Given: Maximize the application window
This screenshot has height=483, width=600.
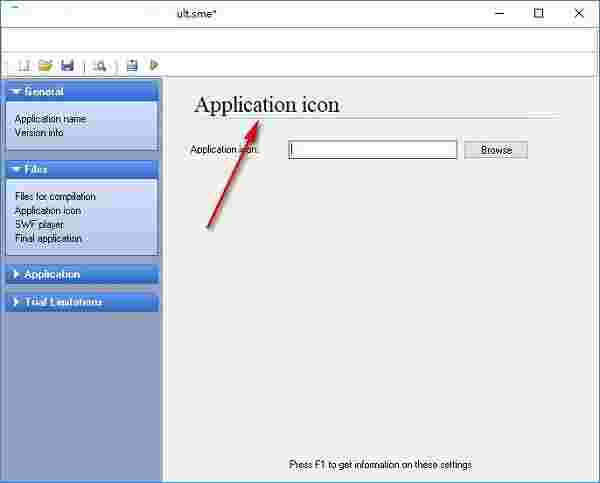Looking at the screenshot, I should [538, 13].
